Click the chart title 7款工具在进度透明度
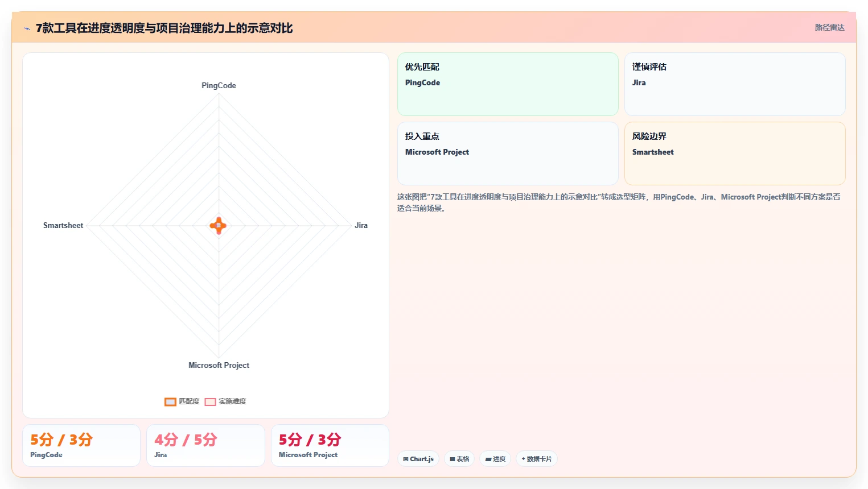This screenshot has height=489, width=868. [164, 28]
